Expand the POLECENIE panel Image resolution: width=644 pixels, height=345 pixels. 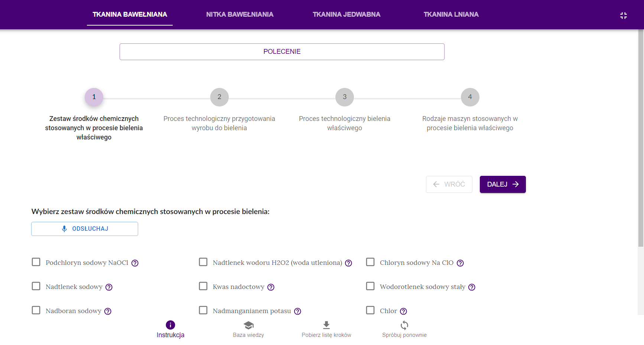pos(282,52)
